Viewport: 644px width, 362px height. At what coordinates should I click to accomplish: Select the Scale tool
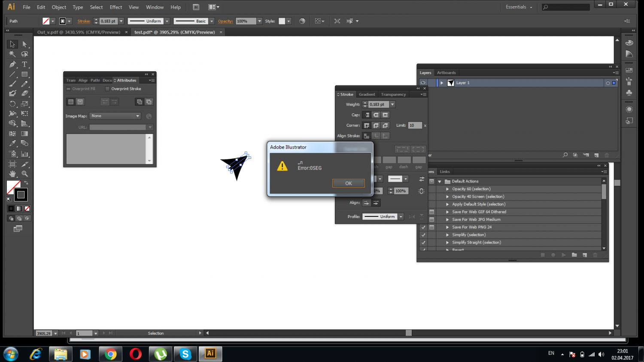coord(24,103)
